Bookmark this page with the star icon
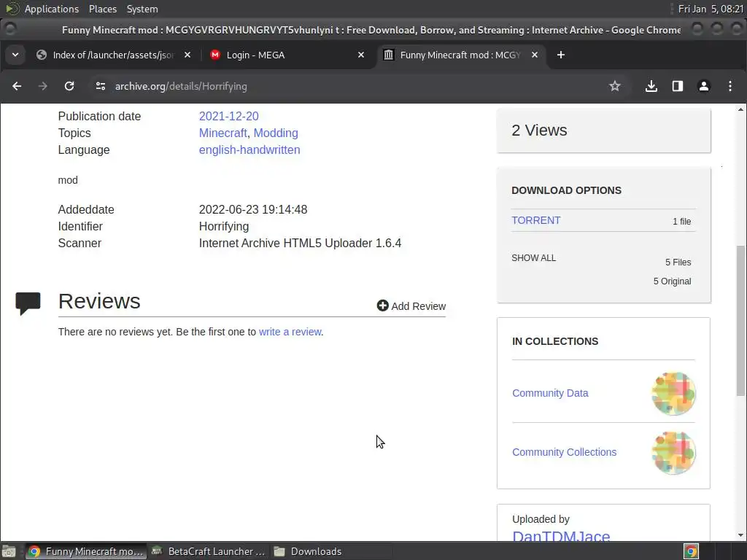Viewport: 747px width, 560px height. [614, 86]
